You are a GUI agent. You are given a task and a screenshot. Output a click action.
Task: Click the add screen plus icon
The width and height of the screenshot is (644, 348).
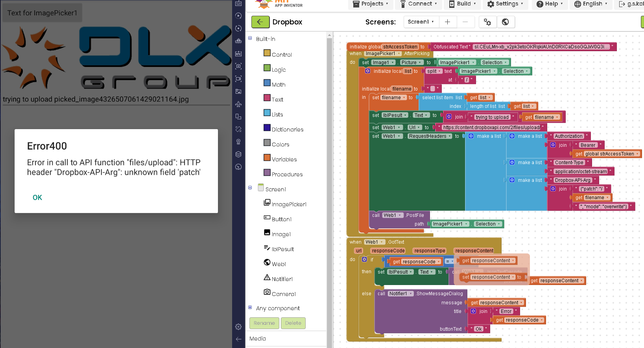click(447, 22)
